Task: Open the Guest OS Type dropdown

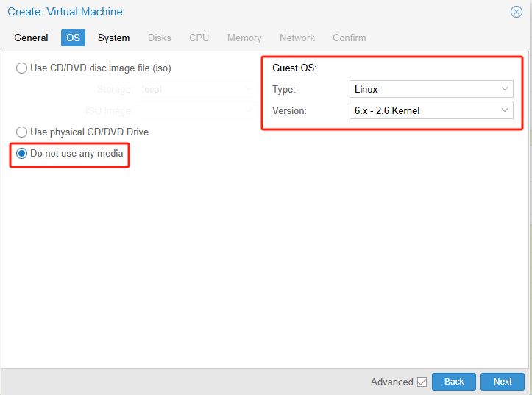Action: (431, 89)
